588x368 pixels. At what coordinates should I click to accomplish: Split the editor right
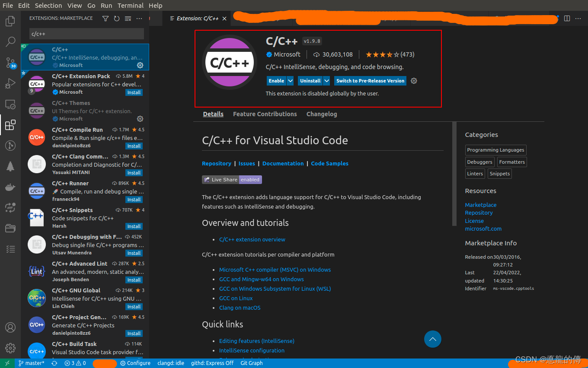click(x=567, y=18)
